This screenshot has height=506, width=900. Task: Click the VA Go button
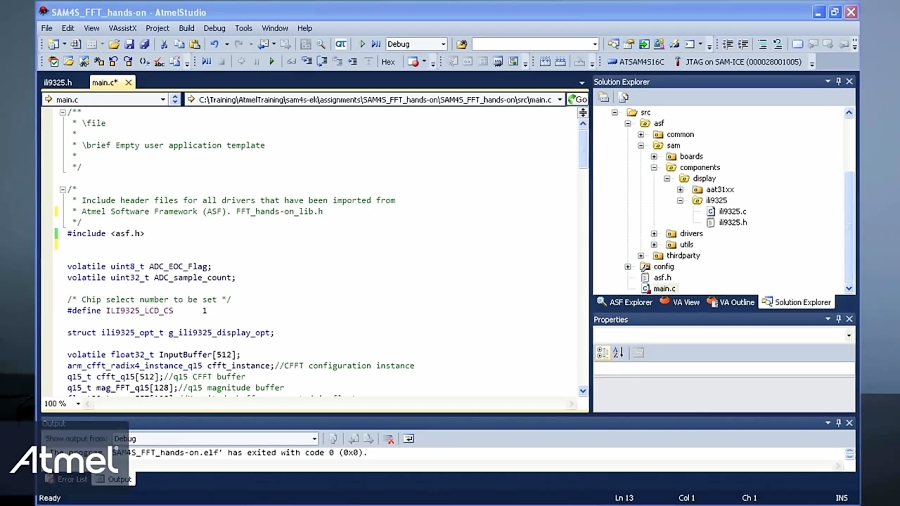click(577, 99)
